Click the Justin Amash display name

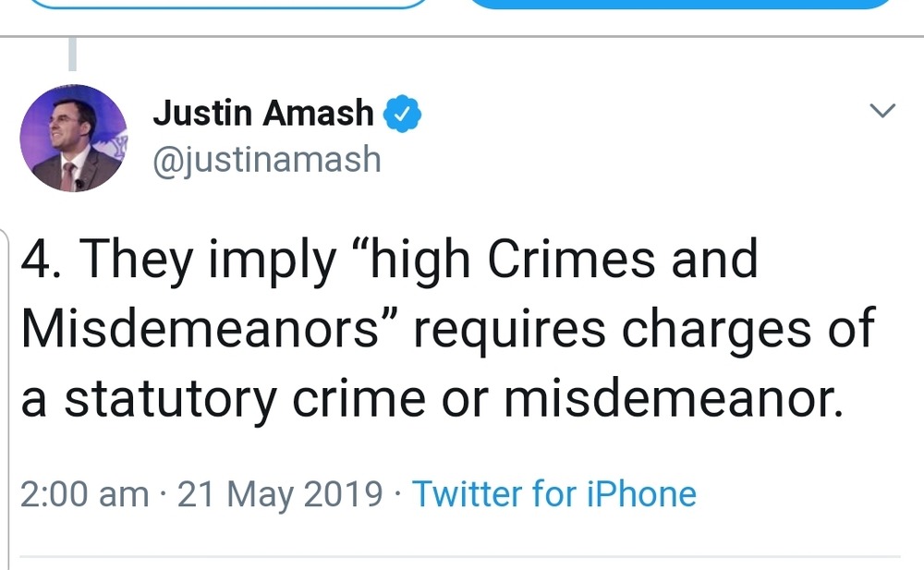263,114
